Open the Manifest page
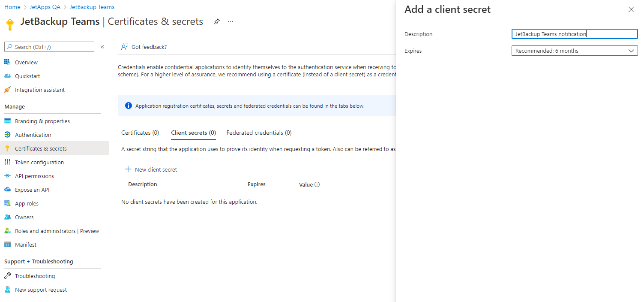Screen dimensions: 644x302 pos(26,245)
